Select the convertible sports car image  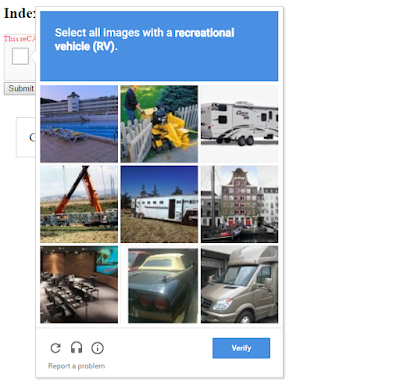point(163,286)
